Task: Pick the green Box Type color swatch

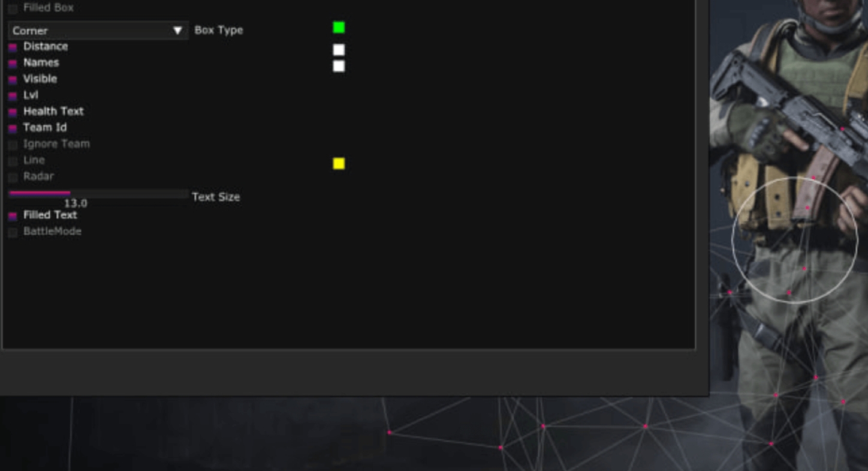Action: pyautogui.click(x=339, y=28)
